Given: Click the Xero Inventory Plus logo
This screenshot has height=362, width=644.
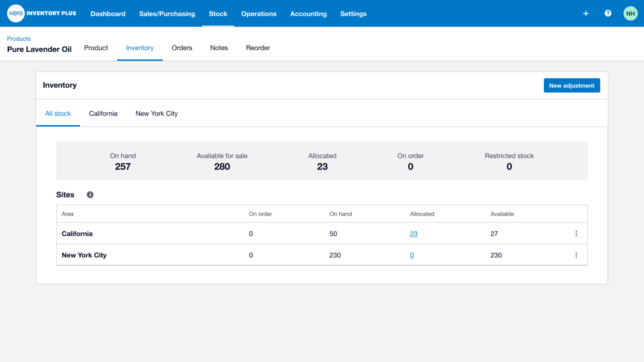Looking at the screenshot, I should click(42, 13).
